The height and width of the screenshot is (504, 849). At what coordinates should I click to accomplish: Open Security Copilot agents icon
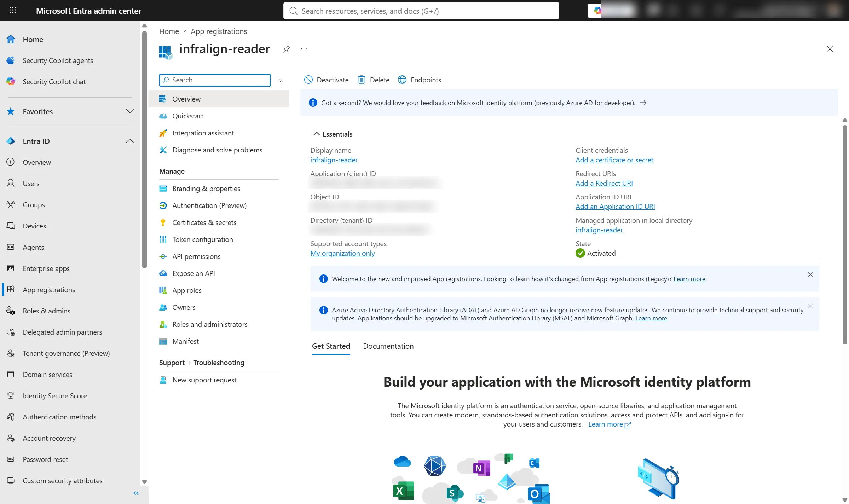click(x=11, y=60)
